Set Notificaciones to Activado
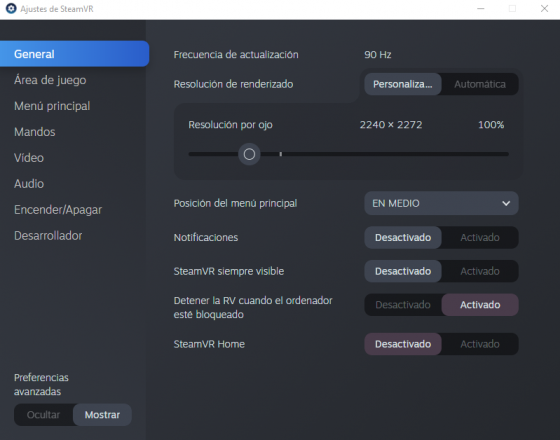 click(480, 238)
